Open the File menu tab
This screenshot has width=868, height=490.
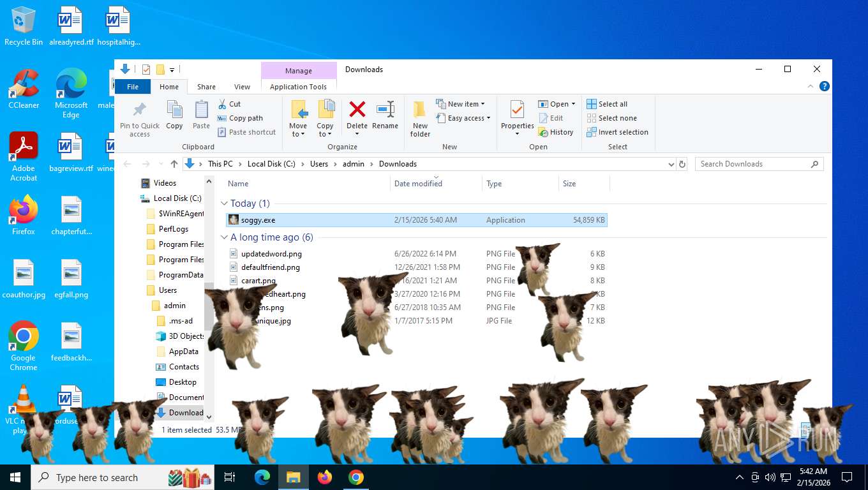pyautogui.click(x=133, y=87)
